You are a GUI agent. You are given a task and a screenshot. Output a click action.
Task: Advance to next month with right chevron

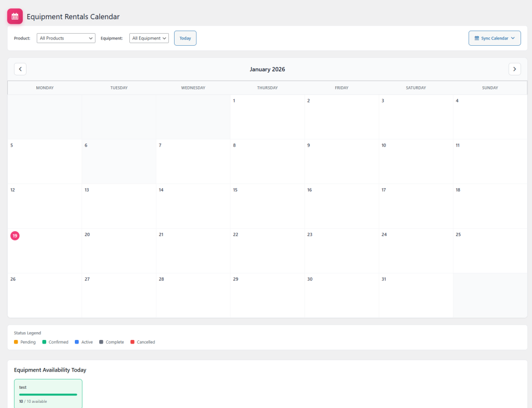(x=514, y=69)
